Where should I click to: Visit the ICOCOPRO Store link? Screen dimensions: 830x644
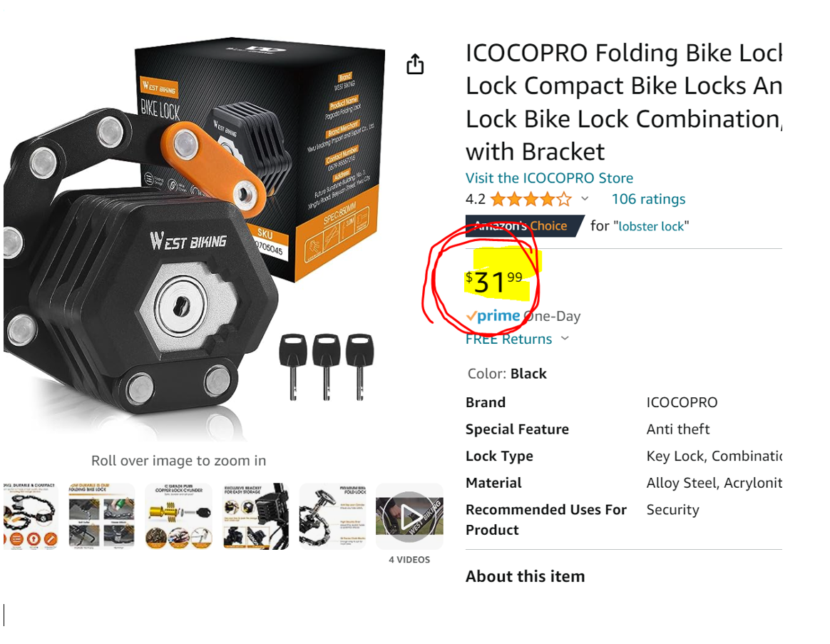pyautogui.click(x=549, y=178)
